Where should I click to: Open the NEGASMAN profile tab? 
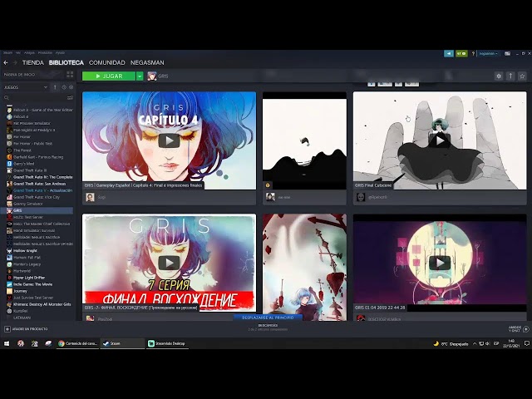147,63
